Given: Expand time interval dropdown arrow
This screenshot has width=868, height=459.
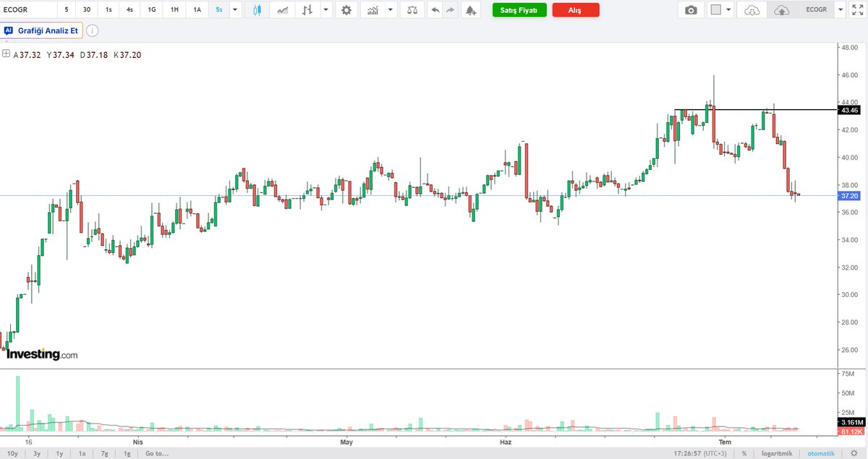Looking at the screenshot, I should point(235,10).
